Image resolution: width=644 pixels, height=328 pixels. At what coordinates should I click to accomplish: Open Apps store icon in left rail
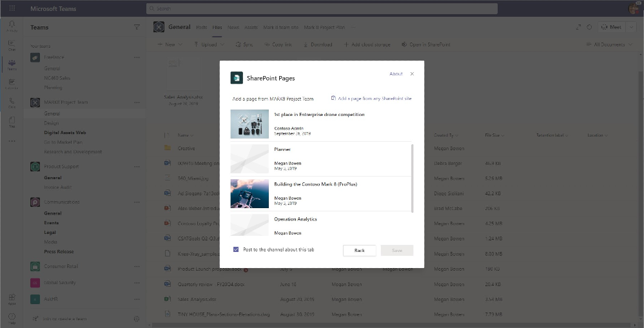(x=12, y=299)
